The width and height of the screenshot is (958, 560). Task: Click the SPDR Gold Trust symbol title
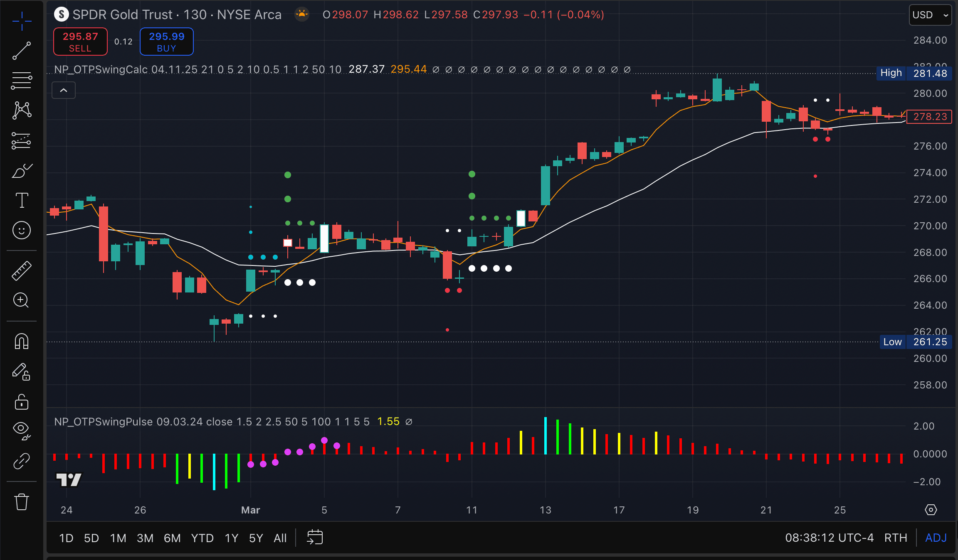(x=123, y=15)
